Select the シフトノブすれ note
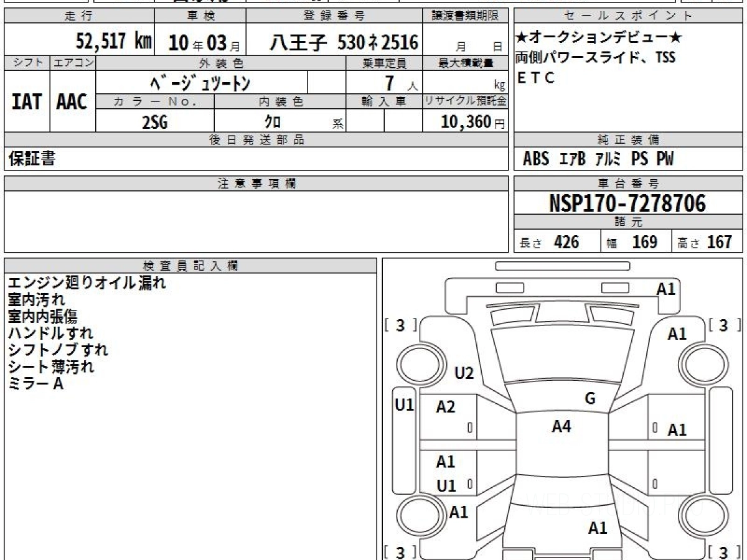747x560 pixels. (x=59, y=350)
